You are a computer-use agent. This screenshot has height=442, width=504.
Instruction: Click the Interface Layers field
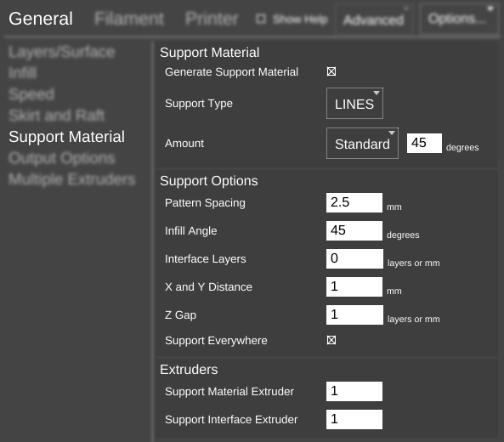click(x=354, y=258)
